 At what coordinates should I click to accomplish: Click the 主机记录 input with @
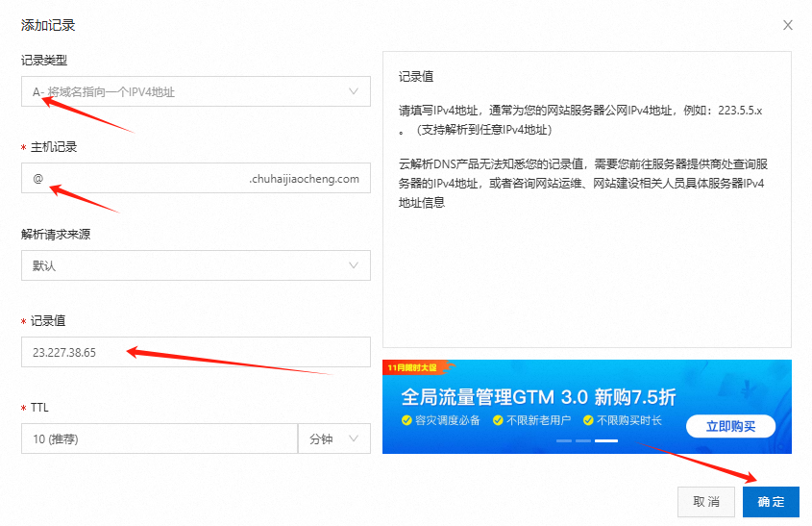tap(135, 179)
